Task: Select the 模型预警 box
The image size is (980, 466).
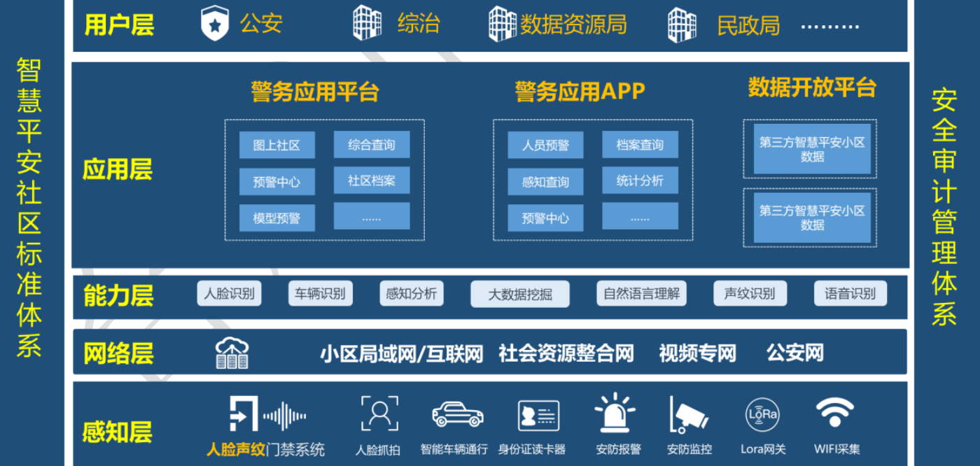Action: tap(276, 218)
